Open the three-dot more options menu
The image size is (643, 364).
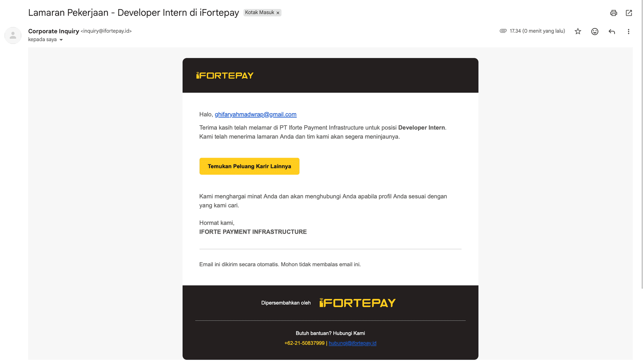tap(628, 31)
